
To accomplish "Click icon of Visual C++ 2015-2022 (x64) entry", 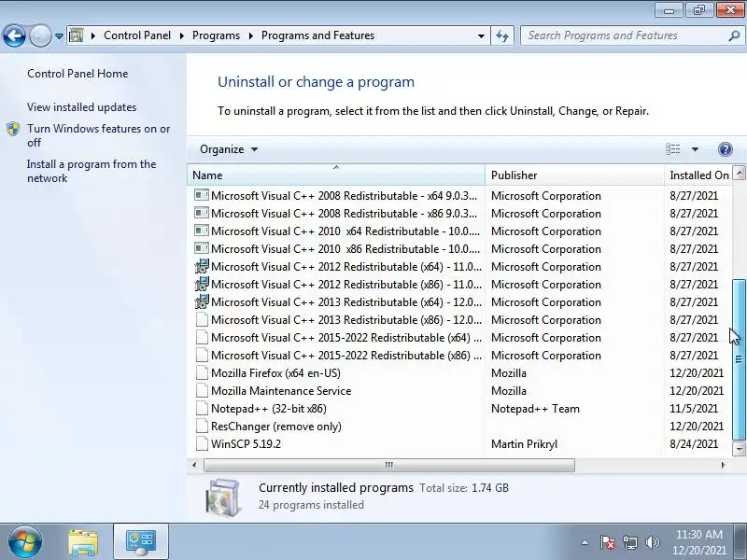I will pyautogui.click(x=202, y=337).
